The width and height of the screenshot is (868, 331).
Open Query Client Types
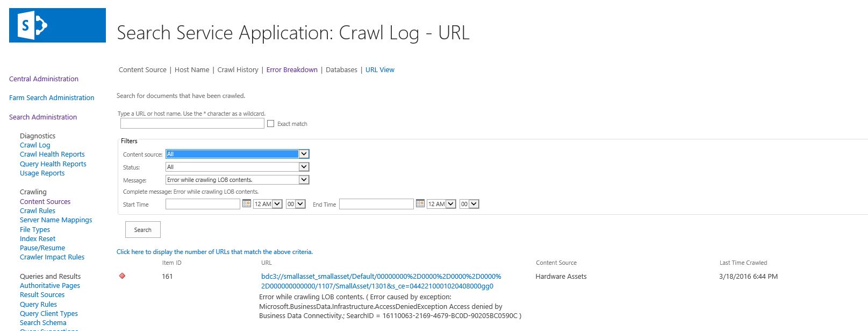point(49,314)
